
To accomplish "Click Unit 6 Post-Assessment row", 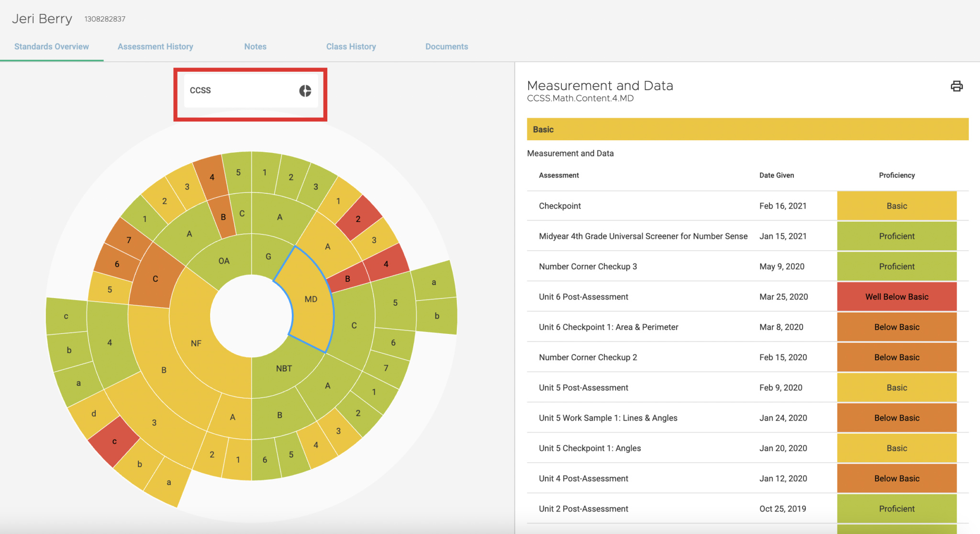I will point(747,297).
